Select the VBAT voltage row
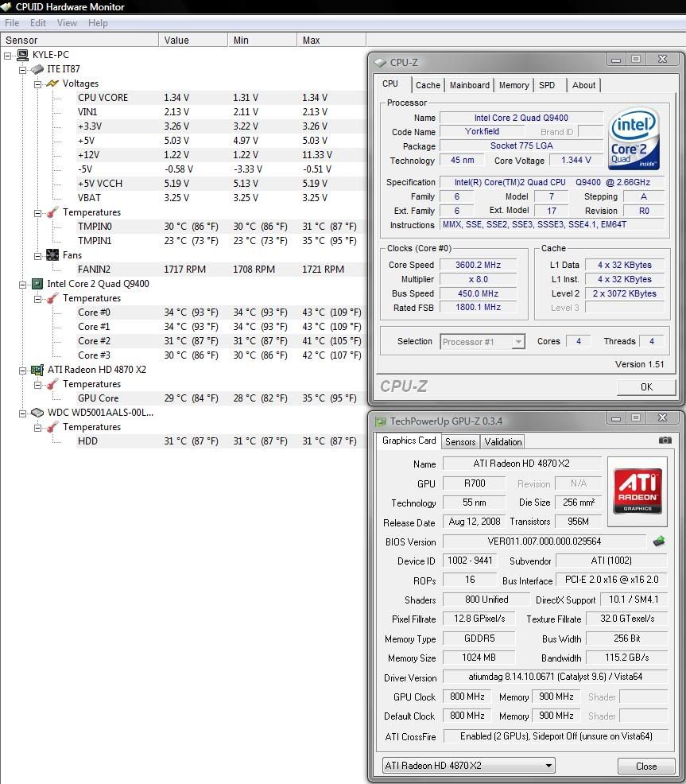Screen dimensions: 686x784 tap(221, 198)
